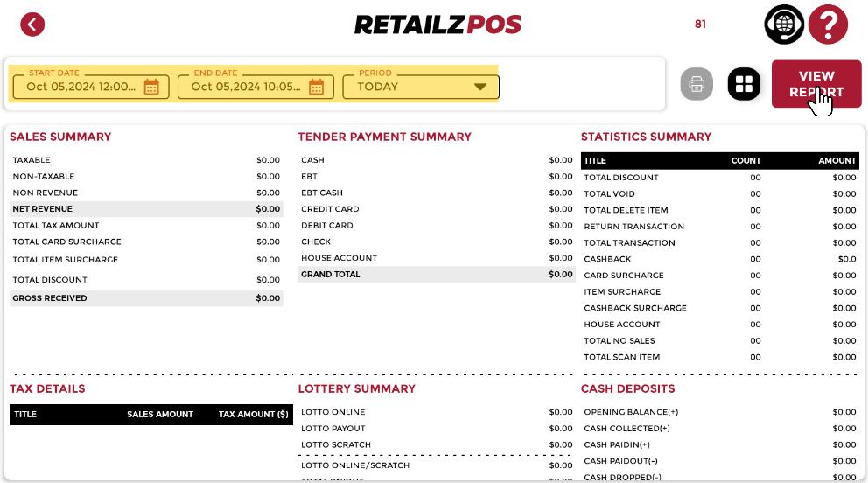This screenshot has width=868, height=483.
Task: Click the Card Surcharge statistics row
Action: click(x=719, y=276)
